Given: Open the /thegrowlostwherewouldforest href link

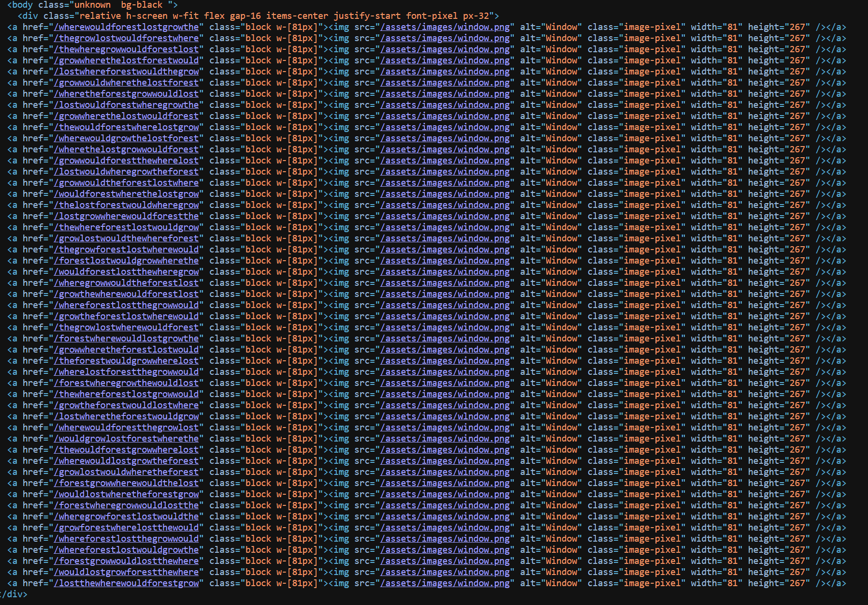Looking at the screenshot, I should pyautogui.click(x=126, y=327).
